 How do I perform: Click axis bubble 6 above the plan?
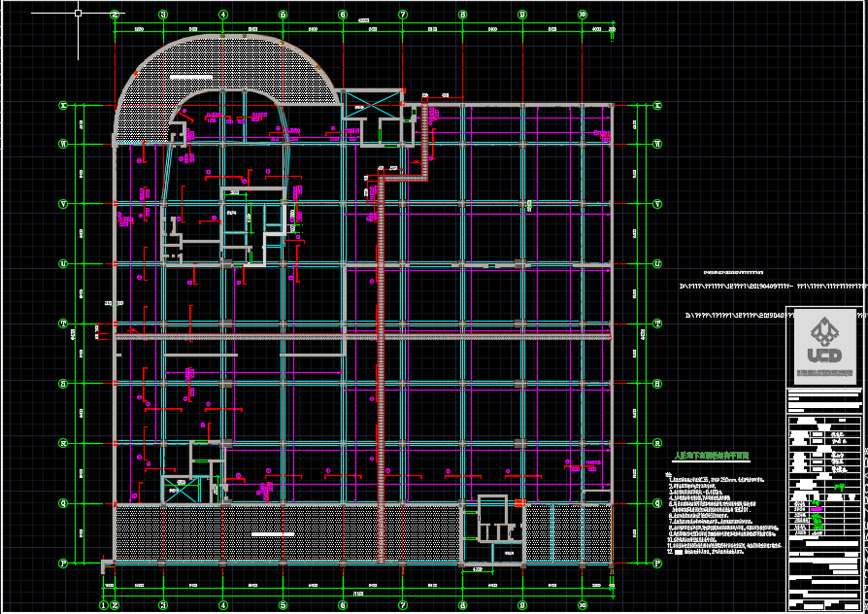pos(343,15)
